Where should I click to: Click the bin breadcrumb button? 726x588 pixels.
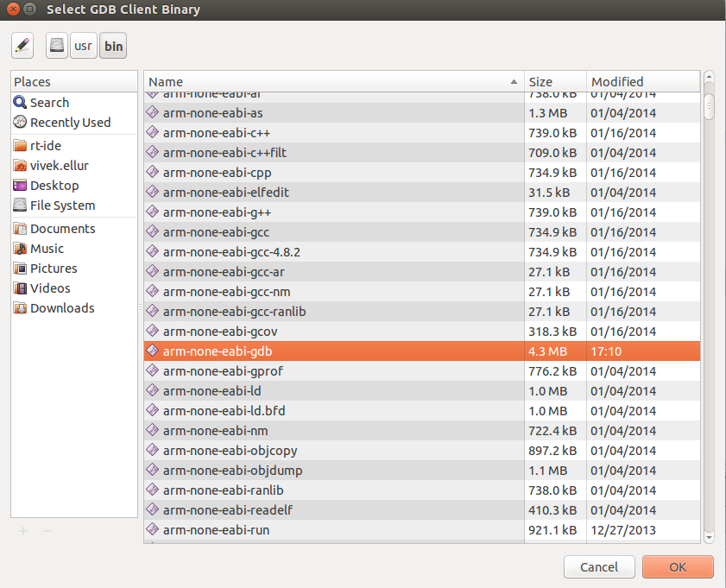[112, 45]
